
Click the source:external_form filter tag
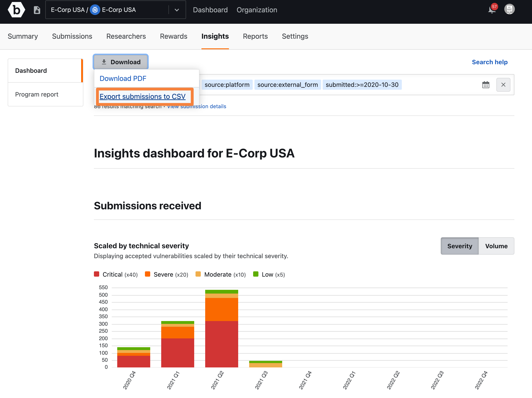point(287,85)
